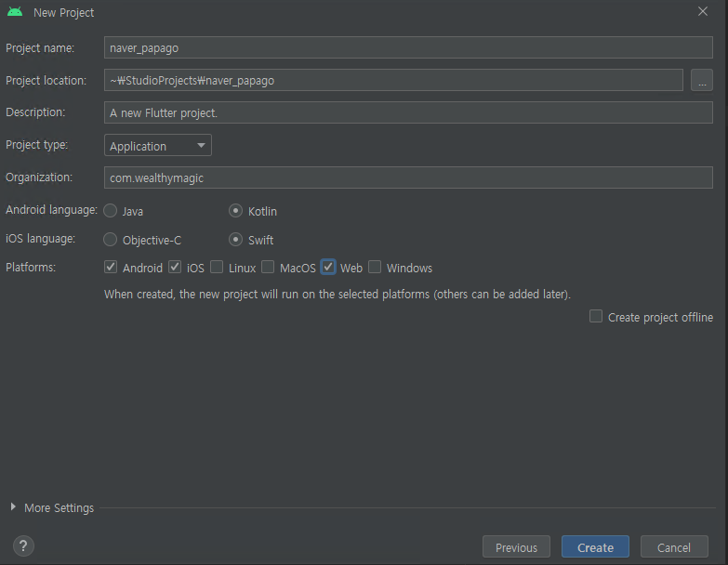Enable the Windows platform checkbox

coord(375,268)
